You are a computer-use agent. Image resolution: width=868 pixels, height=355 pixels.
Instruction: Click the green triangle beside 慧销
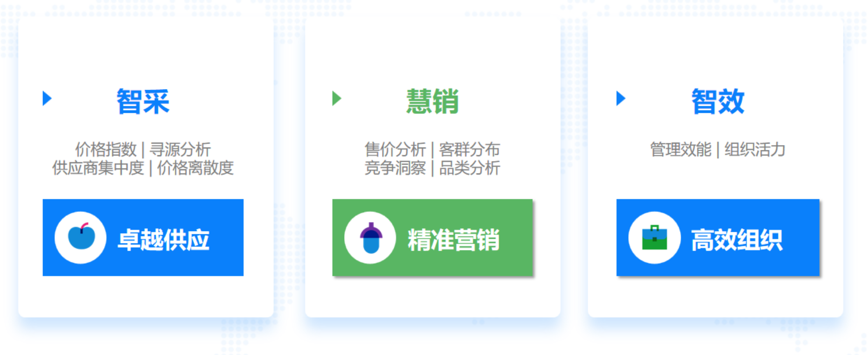coord(337,98)
